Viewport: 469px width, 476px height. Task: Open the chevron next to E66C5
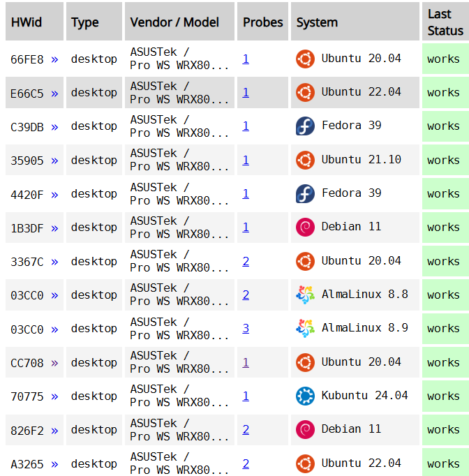coord(54,94)
